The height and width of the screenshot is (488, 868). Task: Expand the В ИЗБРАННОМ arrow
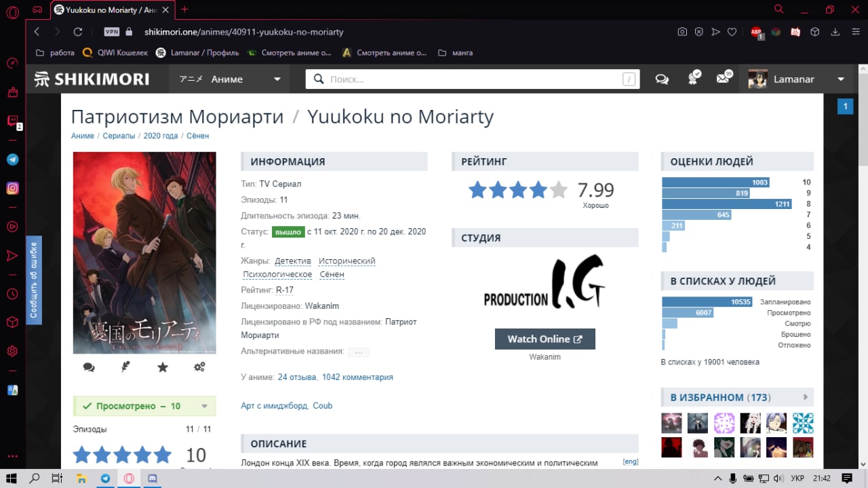point(806,397)
